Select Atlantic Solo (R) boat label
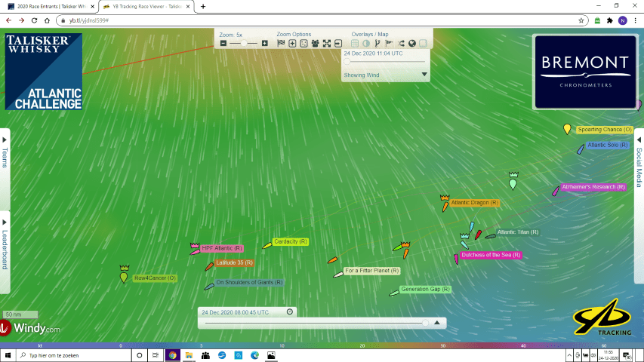The width and height of the screenshot is (644, 362). 608,145
